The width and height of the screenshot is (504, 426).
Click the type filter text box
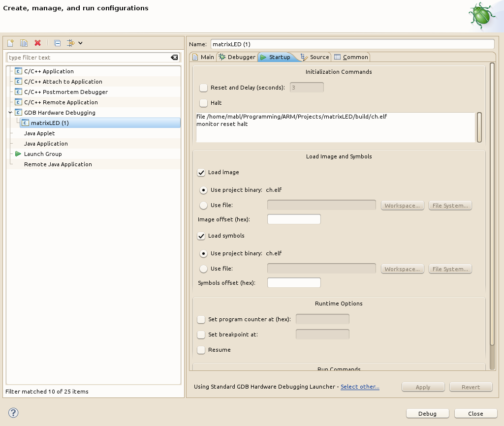click(93, 57)
